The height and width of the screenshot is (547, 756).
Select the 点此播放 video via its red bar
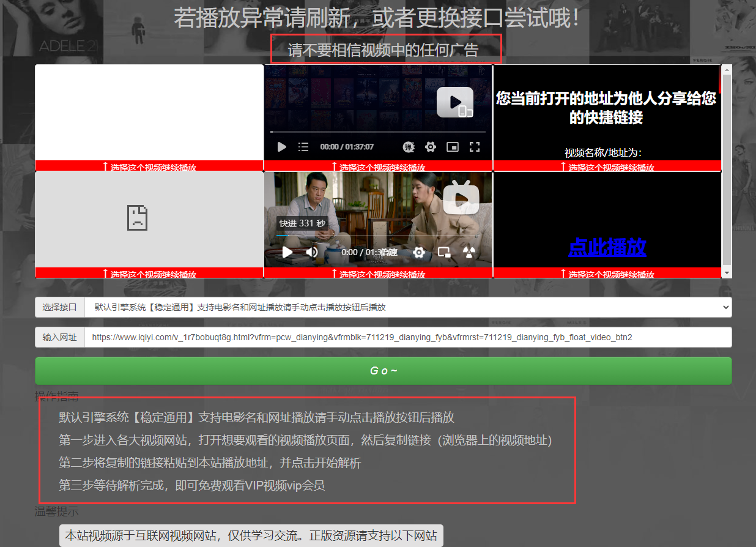point(607,273)
